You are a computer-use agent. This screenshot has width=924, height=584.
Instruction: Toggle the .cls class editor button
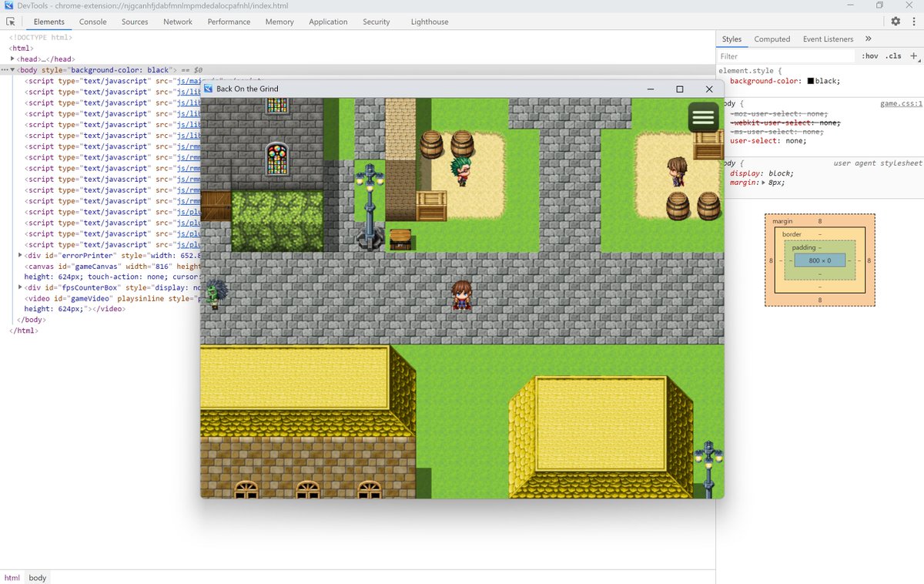pos(893,55)
